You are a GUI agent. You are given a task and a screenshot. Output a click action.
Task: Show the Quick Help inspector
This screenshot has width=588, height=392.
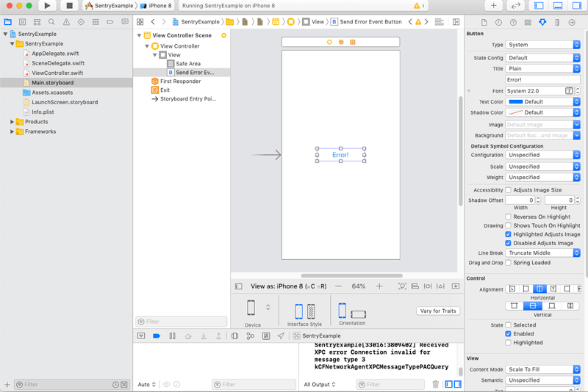coord(513,23)
